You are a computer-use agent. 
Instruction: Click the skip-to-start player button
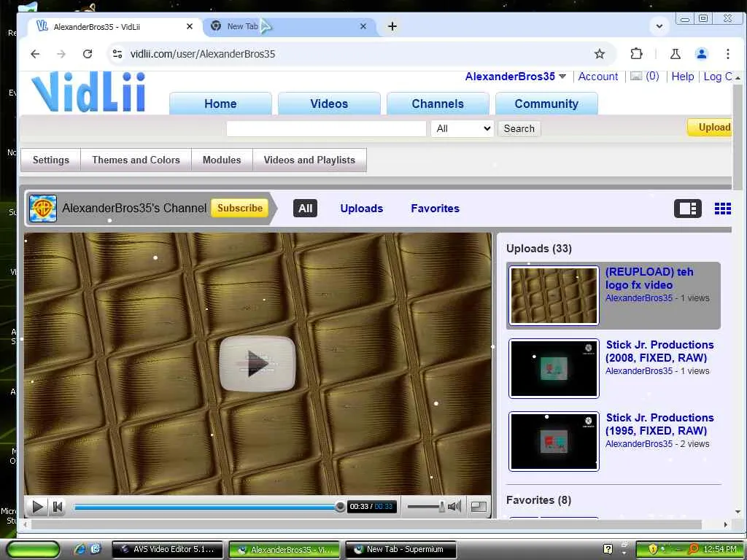(58, 507)
